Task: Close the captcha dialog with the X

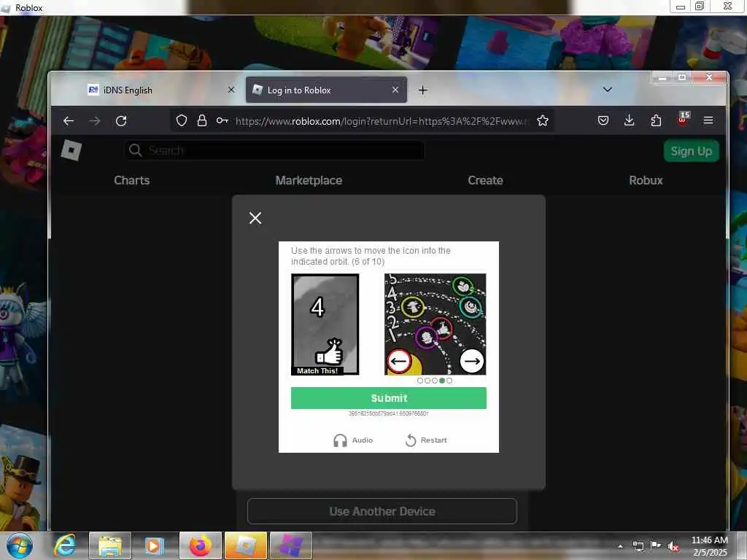Action: coord(255,218)
